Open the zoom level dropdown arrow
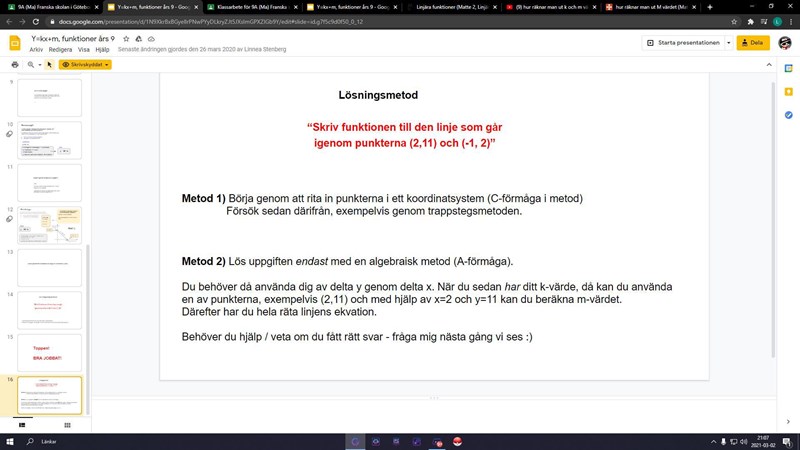Image resolution: width=800 pixels, height=450 pixels. point(39,64)
